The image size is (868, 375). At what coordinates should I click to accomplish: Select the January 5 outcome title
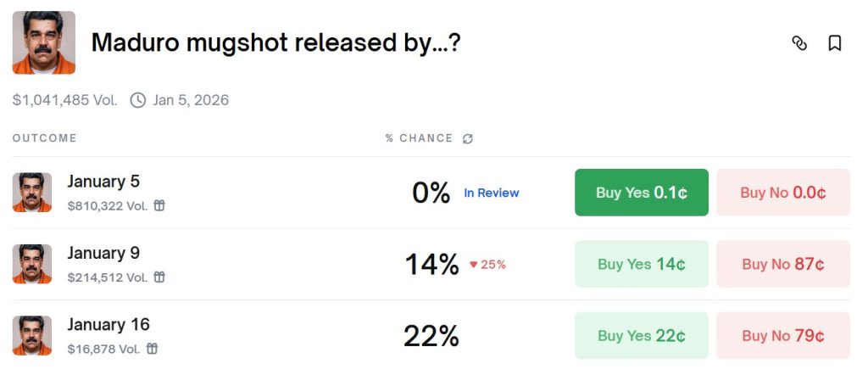point(103,182)
